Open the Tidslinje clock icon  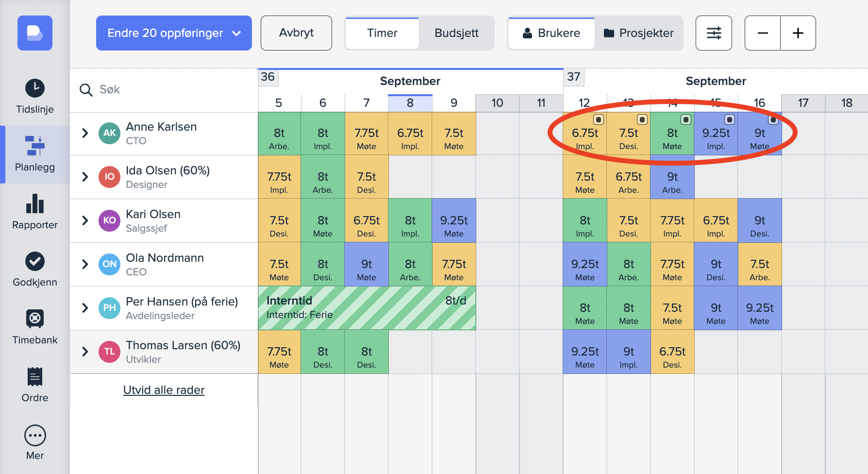coord(35,88)
